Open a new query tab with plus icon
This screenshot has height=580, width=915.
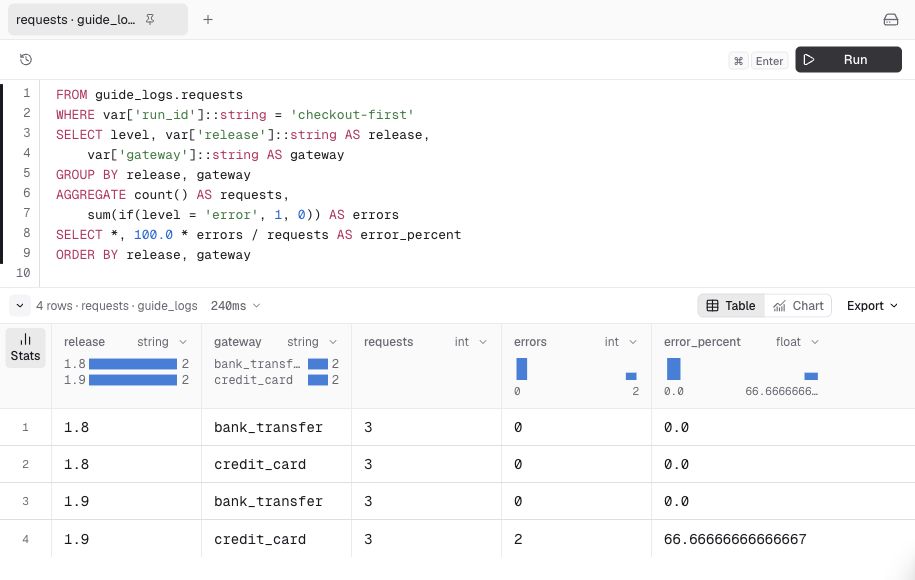(208, 20)
